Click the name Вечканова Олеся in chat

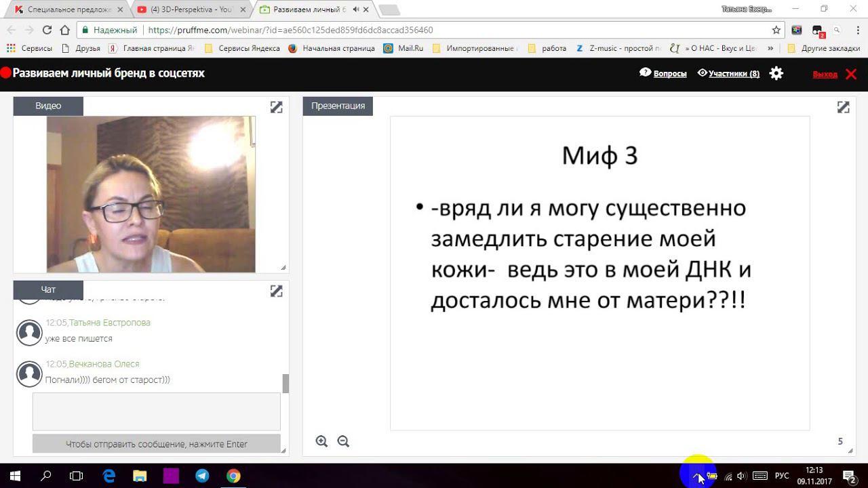click(104, 364)
